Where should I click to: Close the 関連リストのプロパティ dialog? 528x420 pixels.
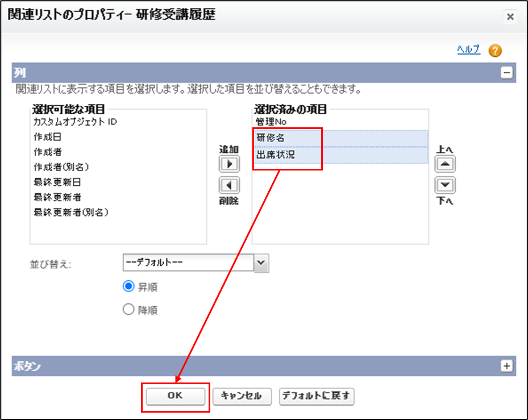tap(510, 16)
